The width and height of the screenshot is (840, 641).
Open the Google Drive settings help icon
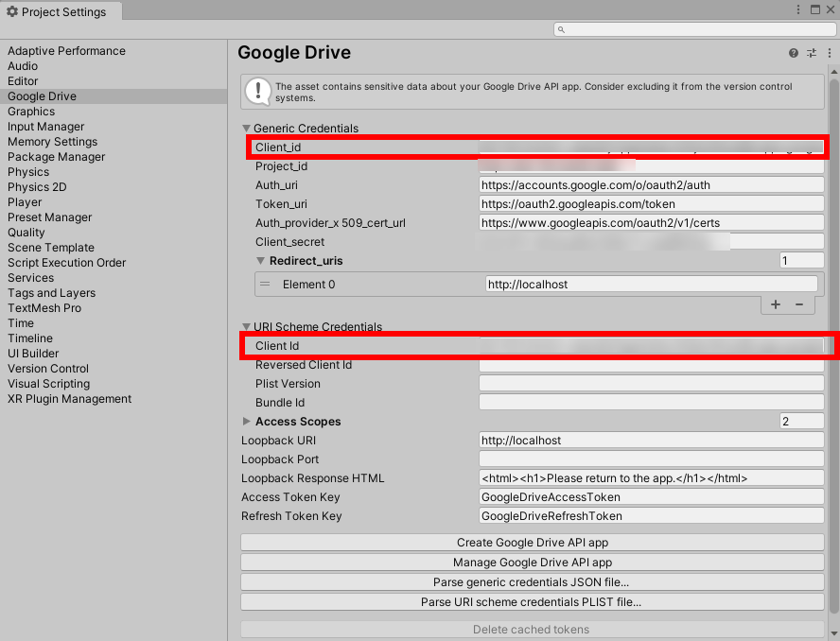pyautogui.click(x=794, y=53)
